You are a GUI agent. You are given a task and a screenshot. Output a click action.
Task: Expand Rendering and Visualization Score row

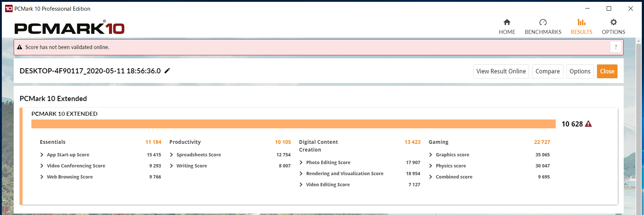301,174
